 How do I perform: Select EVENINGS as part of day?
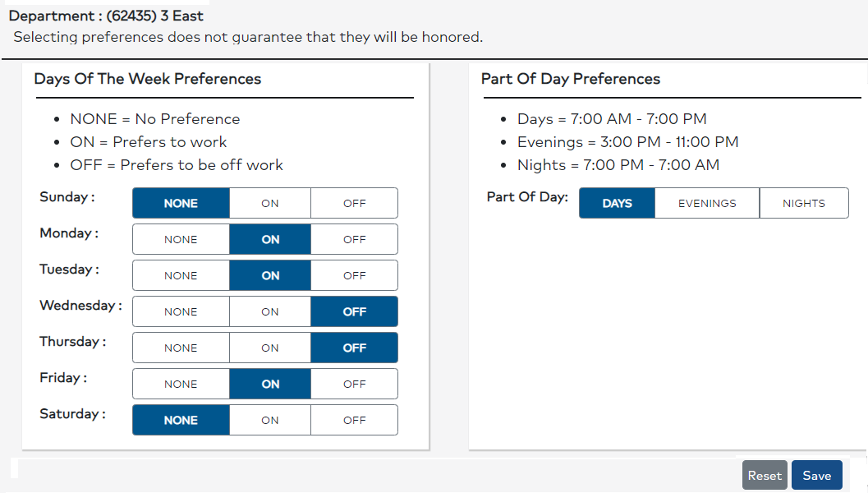tap(706, 203)
